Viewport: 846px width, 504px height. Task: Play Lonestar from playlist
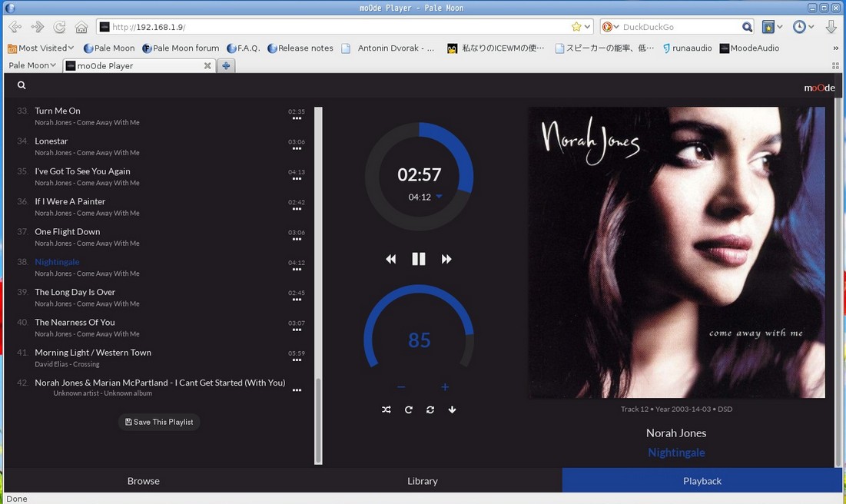[51, 141]
